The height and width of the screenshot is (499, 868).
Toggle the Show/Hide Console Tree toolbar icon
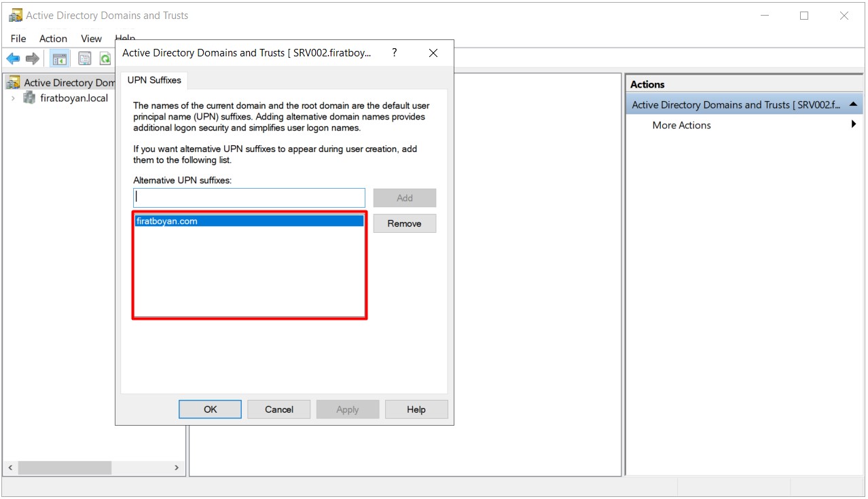tap(60, 59)
